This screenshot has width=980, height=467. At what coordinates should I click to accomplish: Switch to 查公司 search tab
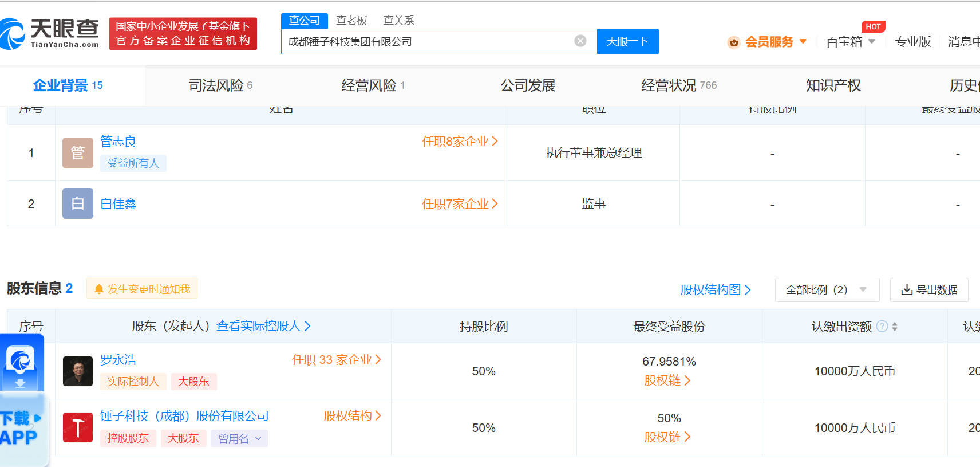(305, 21)
